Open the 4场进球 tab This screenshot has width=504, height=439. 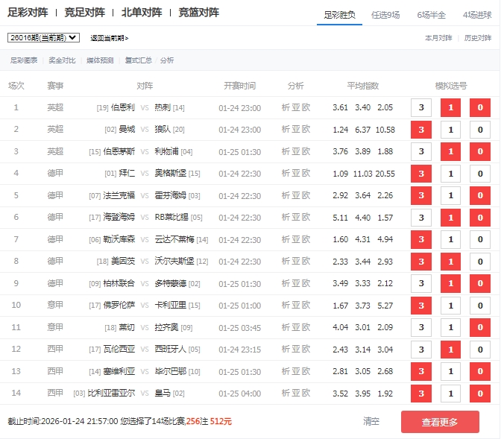(x=478, y=14)
